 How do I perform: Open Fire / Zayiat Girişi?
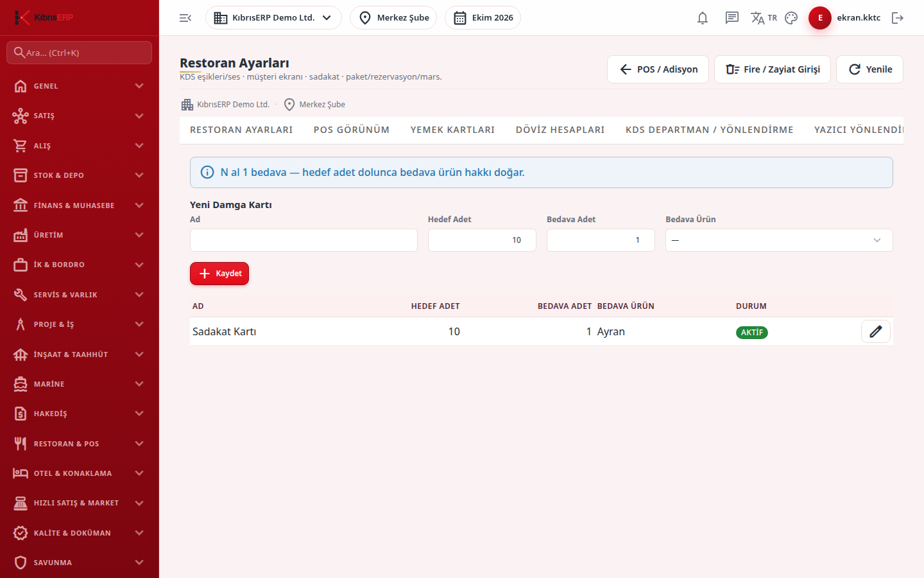click(x=773, y=69)
